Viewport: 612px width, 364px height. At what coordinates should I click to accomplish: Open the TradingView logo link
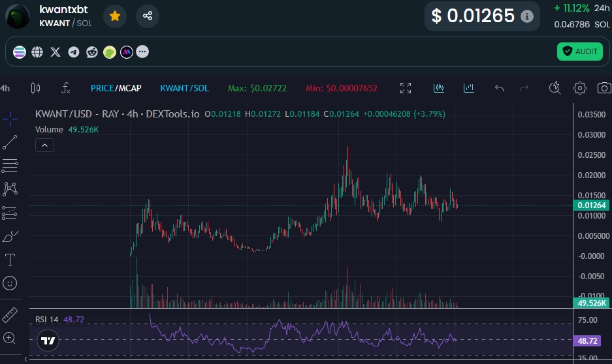48,341
